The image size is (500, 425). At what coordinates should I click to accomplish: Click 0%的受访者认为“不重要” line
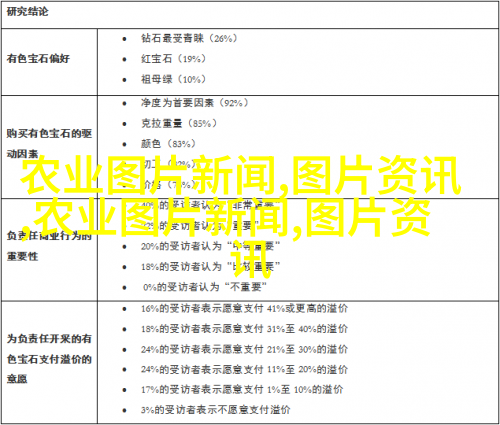[x=205, y=287]
